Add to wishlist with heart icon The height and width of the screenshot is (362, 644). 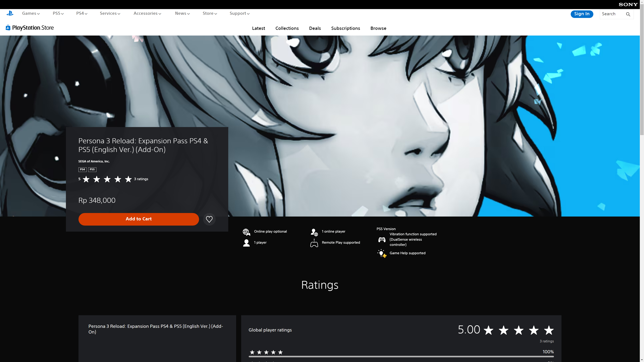(209, 219)
